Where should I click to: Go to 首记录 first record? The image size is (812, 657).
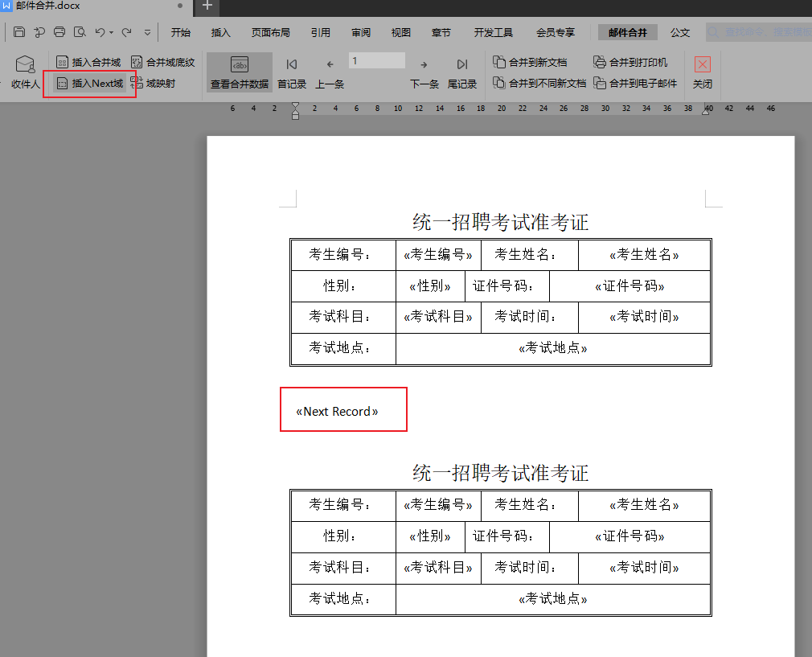pyautogui.click(x=292, y=72)
